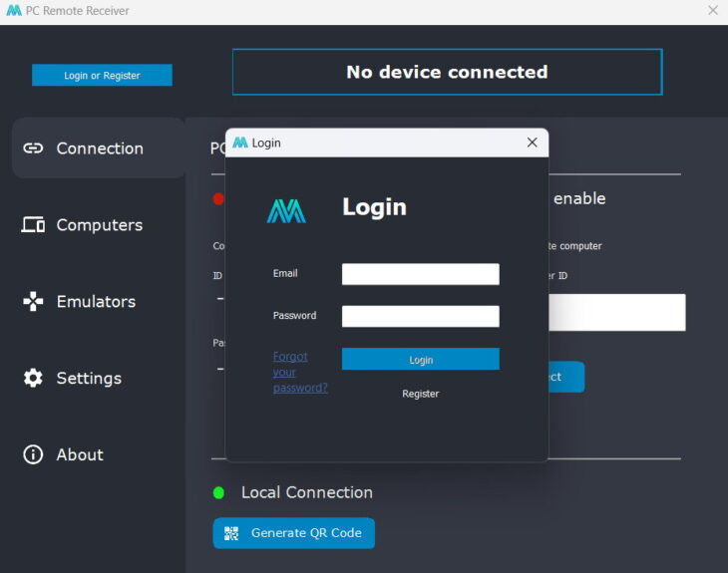This screenshot has height=573, width=728.
Task: Click the Settings gear icon
Action: [33, 378]
